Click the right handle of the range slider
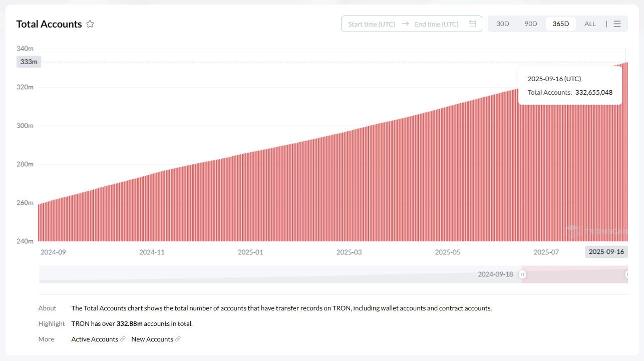This screenshot has width=644, height=361. click(627, 274)
